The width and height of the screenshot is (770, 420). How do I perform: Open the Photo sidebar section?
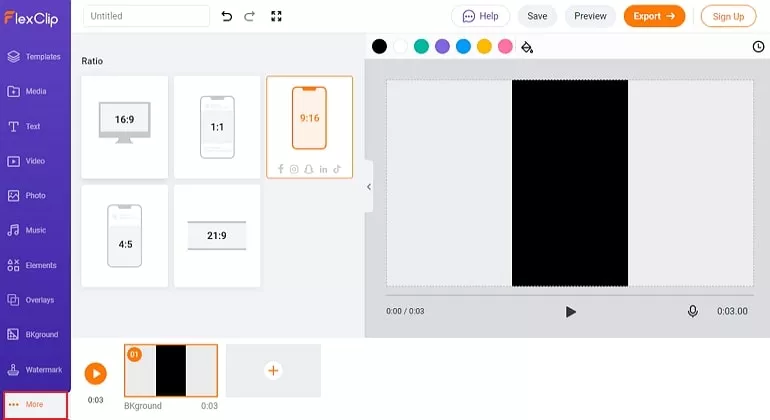point(27,196)
